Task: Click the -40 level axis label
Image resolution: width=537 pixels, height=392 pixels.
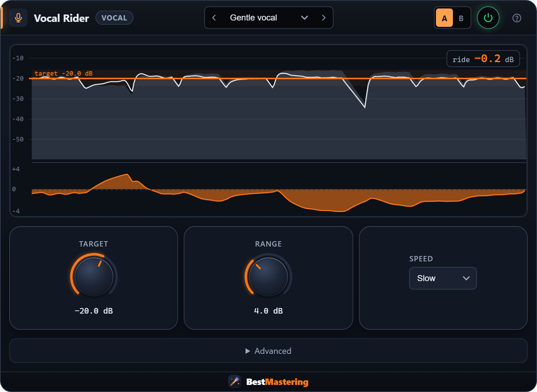Action: click(x=18, y=119)
